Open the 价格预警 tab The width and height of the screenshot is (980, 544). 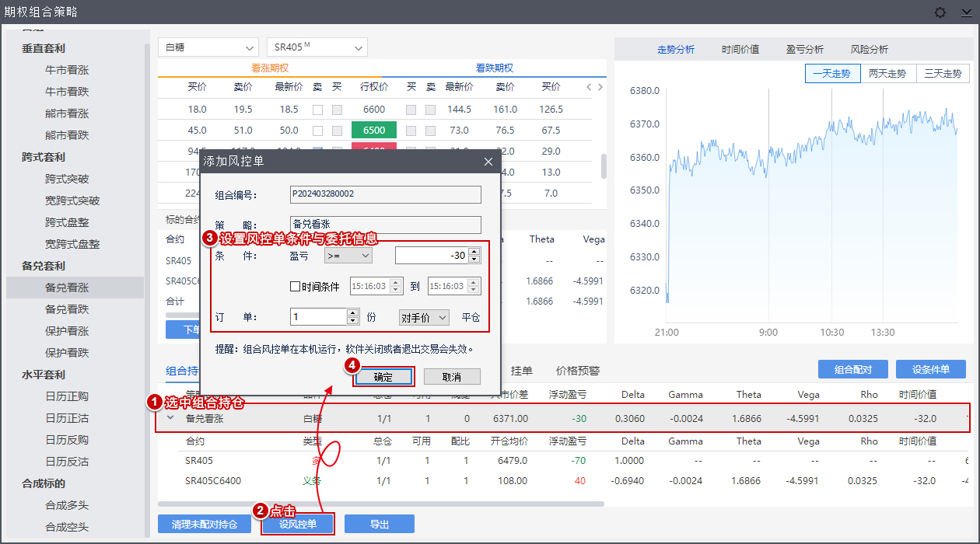[x=578, y=371]
